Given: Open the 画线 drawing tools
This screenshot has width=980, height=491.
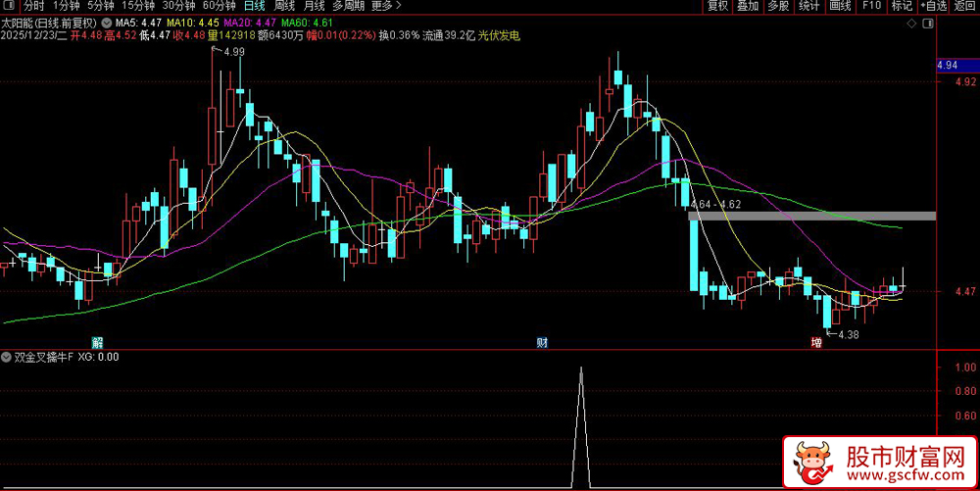Looking at the screenshot, I should click(x=840, y=6).
